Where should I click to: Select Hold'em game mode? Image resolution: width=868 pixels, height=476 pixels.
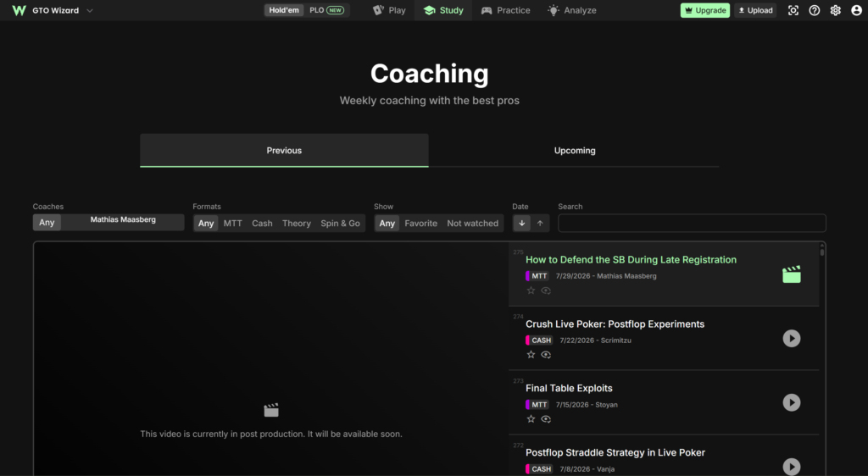click(284, 10)
